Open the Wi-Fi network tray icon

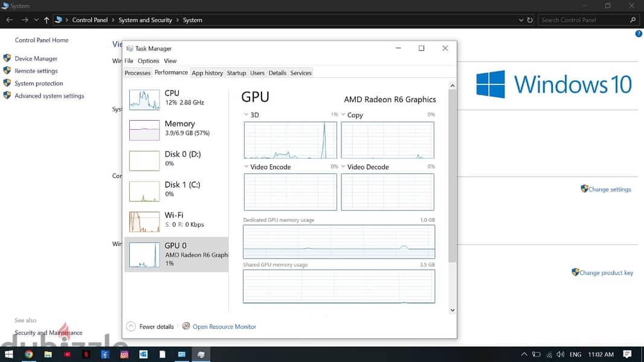549,355
